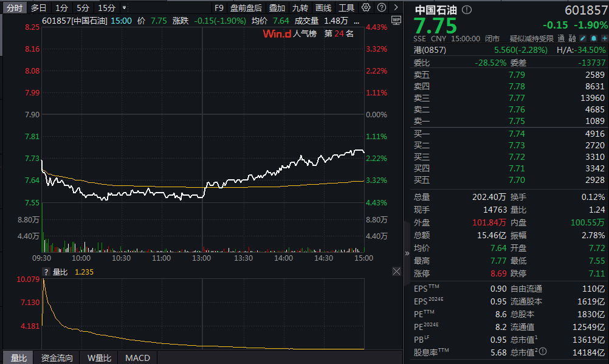Collapse the right quote panel via side arrow
The width and height of the screenshot is (609, 364).
tap(408, 252)
